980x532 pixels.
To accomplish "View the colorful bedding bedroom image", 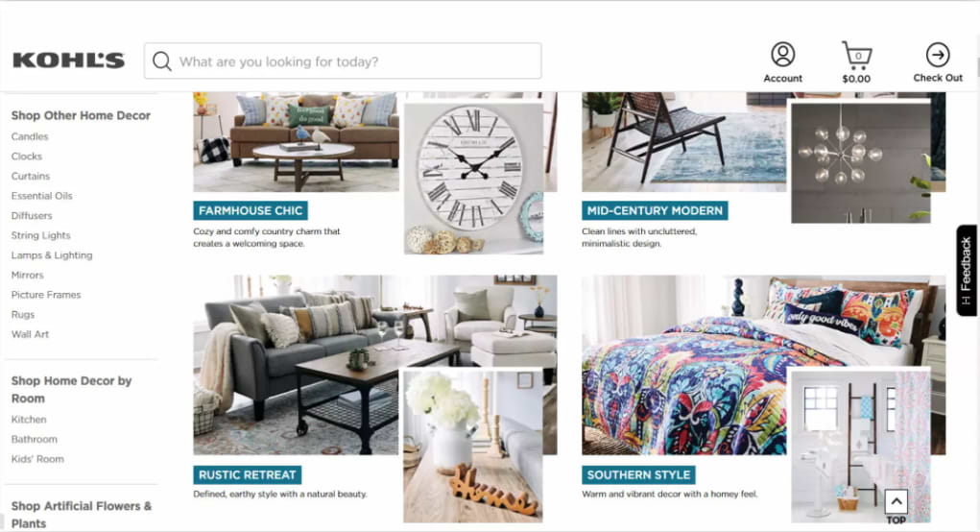I will 764,365.
